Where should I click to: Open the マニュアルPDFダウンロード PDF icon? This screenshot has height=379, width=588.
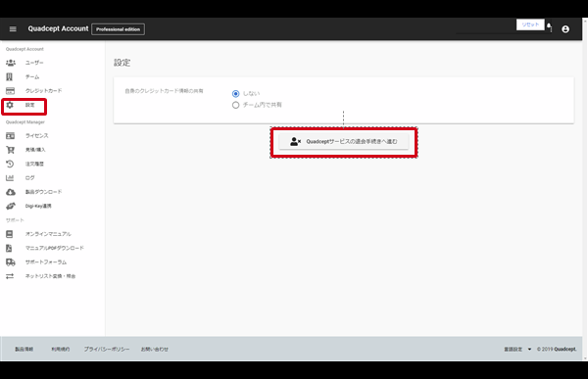click(x=9, y=248)
